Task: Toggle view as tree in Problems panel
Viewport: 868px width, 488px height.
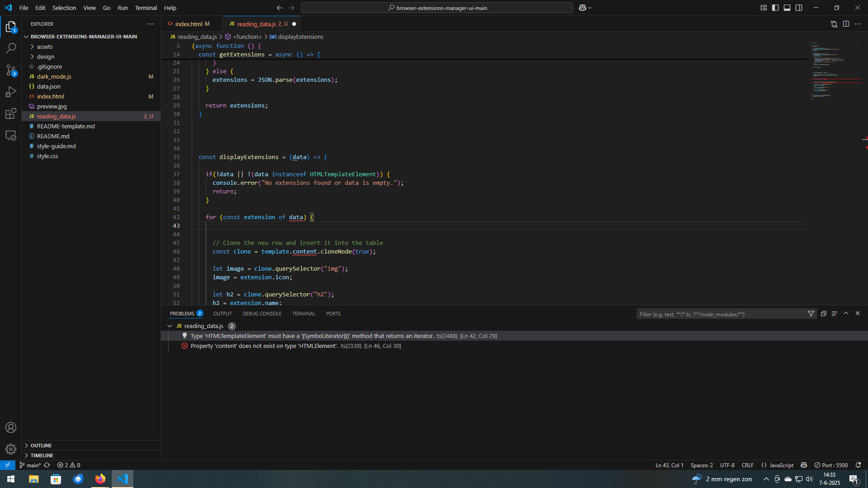Action: (835, 314)
